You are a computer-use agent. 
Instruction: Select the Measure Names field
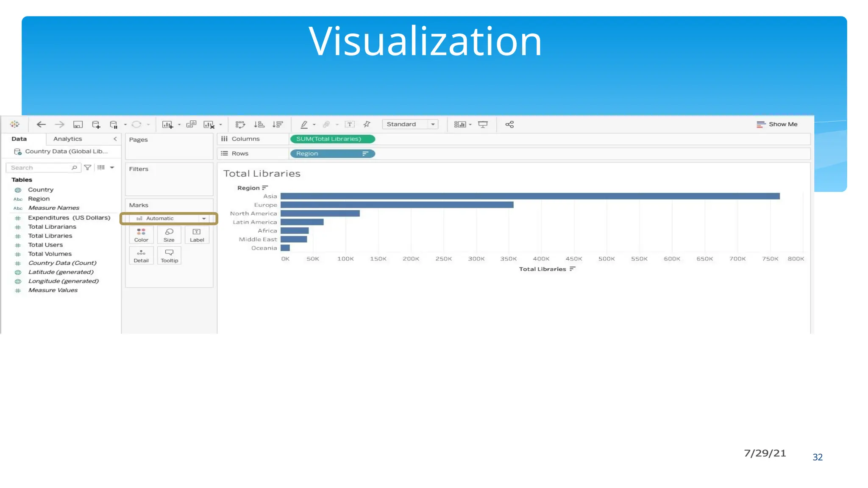pos(54,208)
